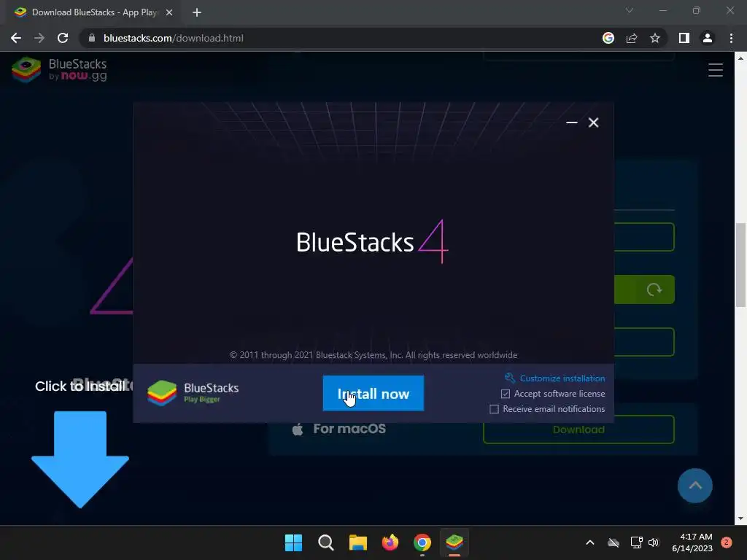The height and width of the screenshot is (560, 747).
Task: Open Chrome profile menu
Action: (x=708, y=38)
